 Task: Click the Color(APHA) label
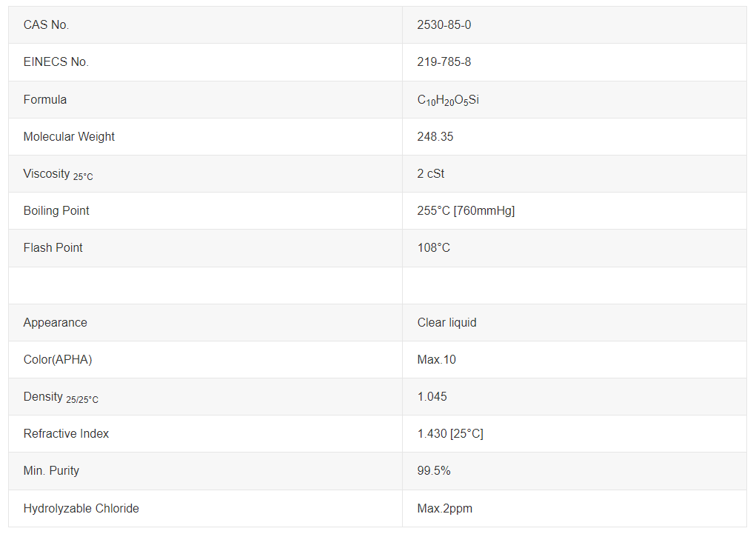tap(58, 360)
